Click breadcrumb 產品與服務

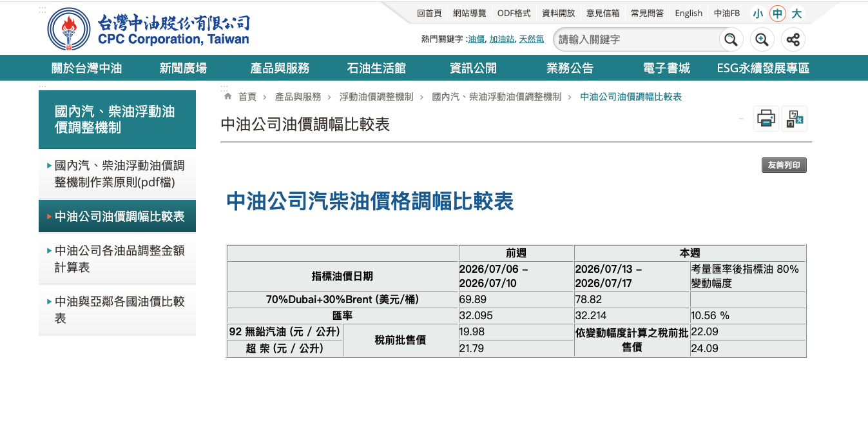click(298, 97)
